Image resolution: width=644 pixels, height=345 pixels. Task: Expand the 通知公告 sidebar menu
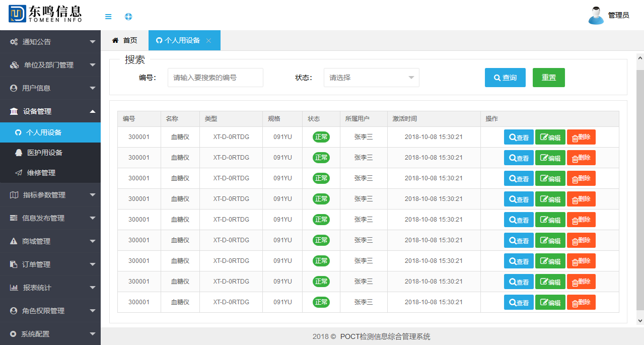coord(50,42)
